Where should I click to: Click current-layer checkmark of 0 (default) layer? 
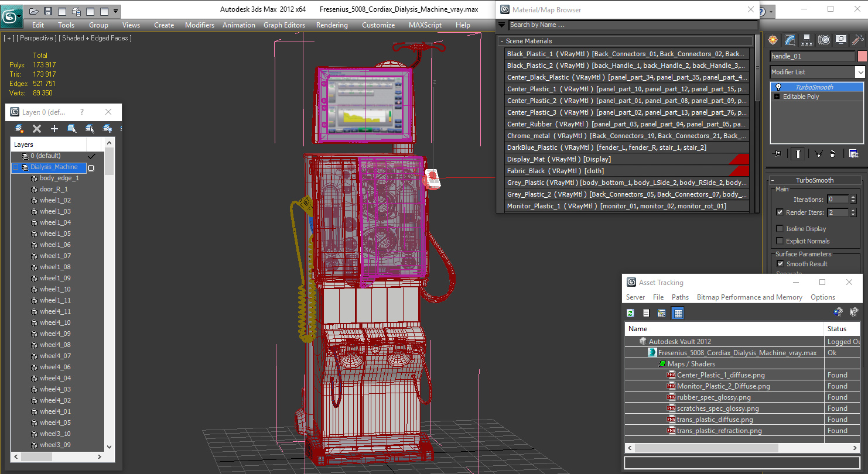pyautogui.click(x=91, y=156)
